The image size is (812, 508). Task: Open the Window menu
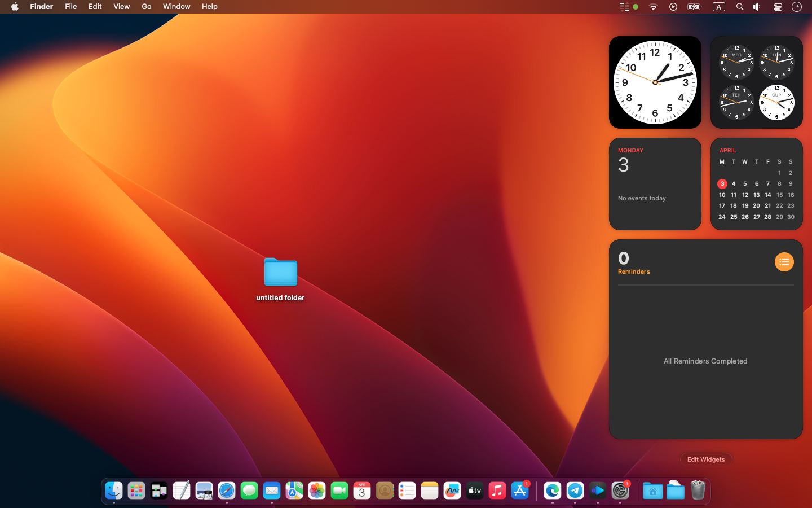pyautogui.click(x=176, y=7)
